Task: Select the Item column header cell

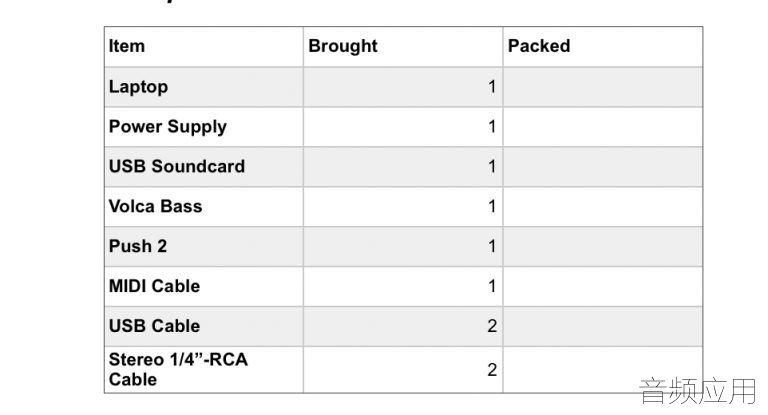Action: (x=204, y=47)
